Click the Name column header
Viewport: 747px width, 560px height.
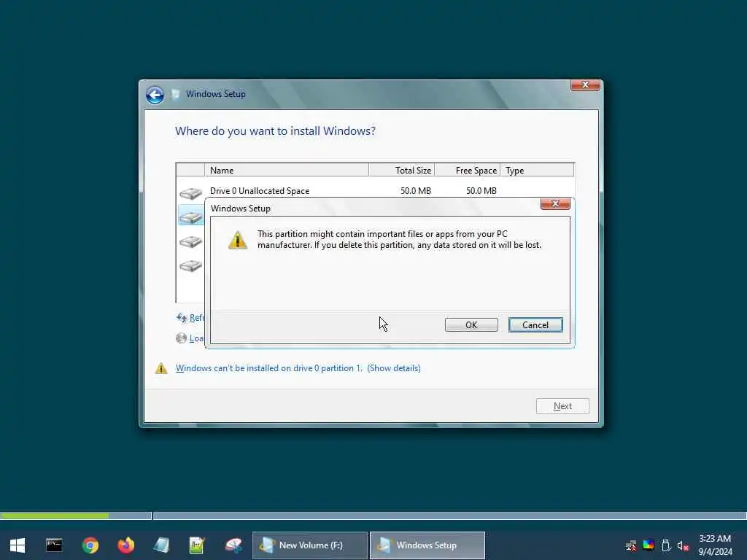pyautogui.click(x=286, y=170)
